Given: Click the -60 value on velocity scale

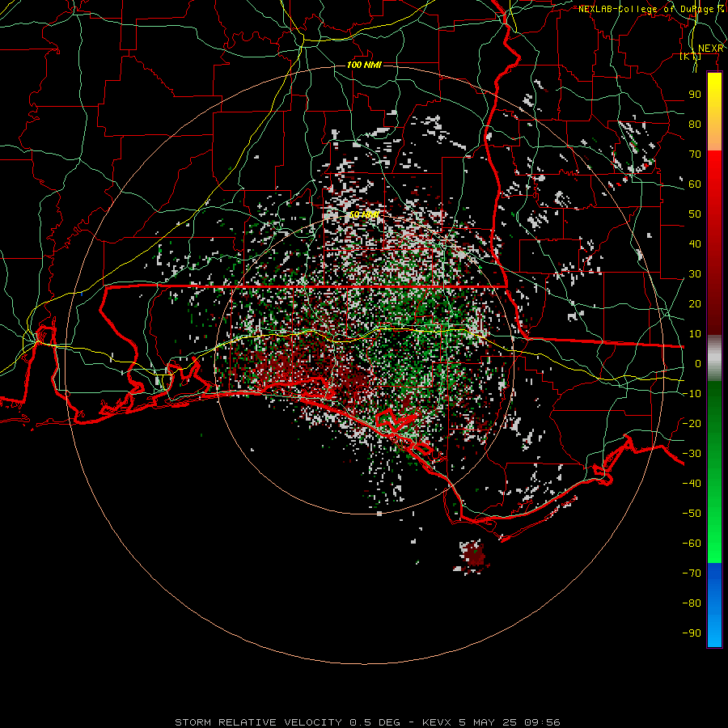Looking at the screenshot, I should (x=692, y=544).
